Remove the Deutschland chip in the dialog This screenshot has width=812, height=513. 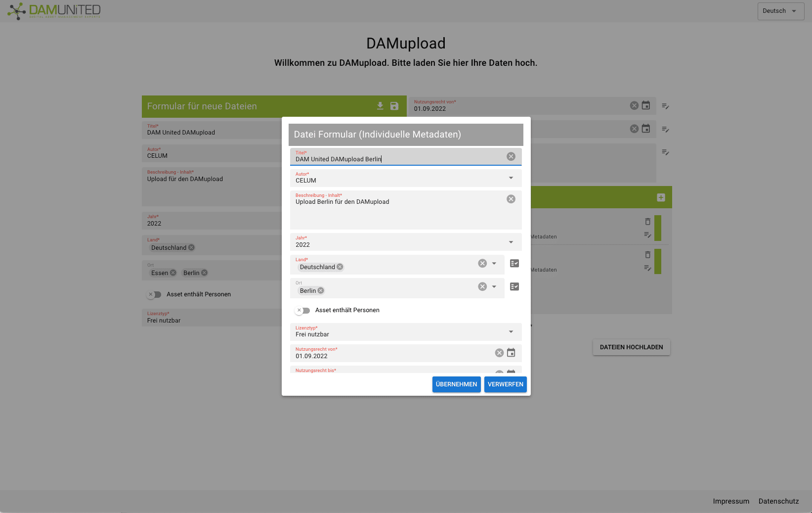[340, 267]
